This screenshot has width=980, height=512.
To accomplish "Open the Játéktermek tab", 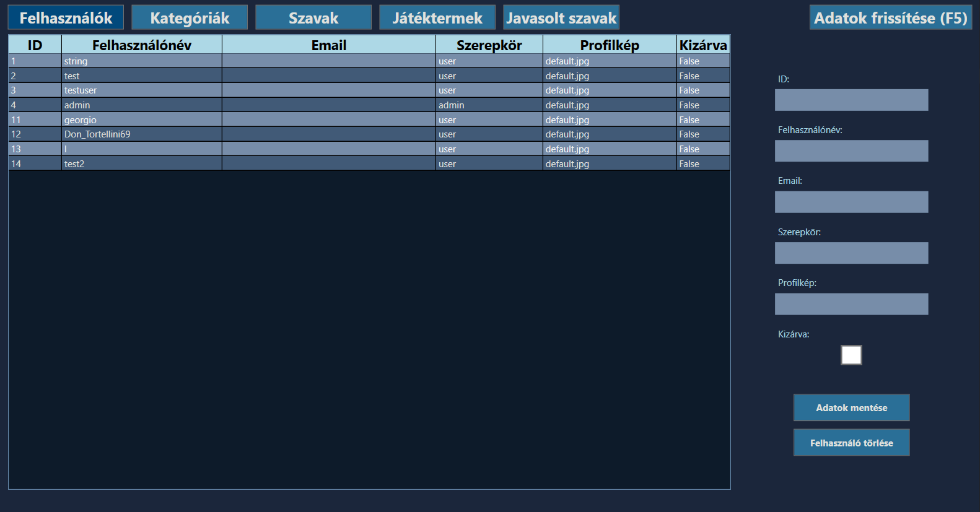I will (x=437, y=18).
